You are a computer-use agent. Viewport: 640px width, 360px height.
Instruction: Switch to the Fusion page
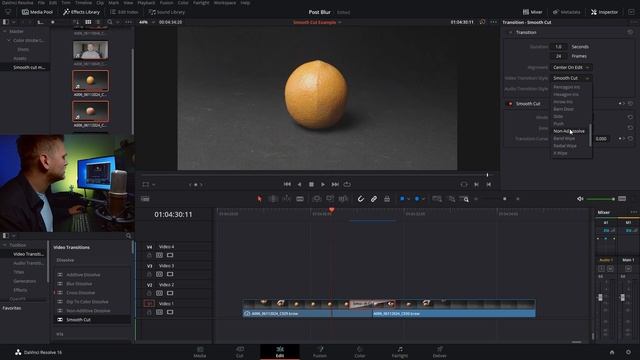[320, 352]
